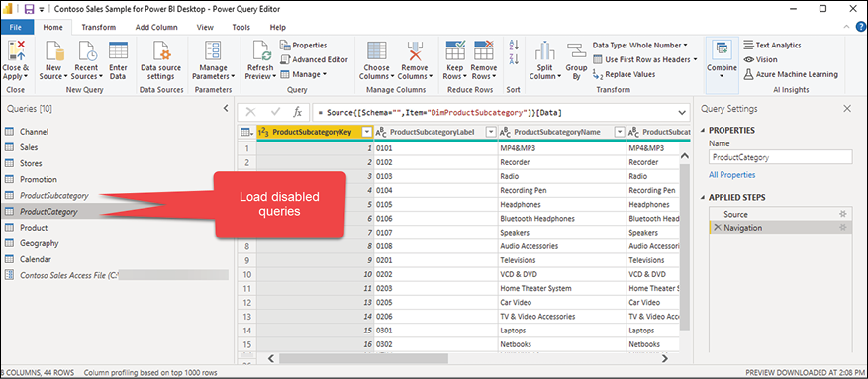
Task: Click the Remove Rows icon
Action: click(x=484, y=50)
